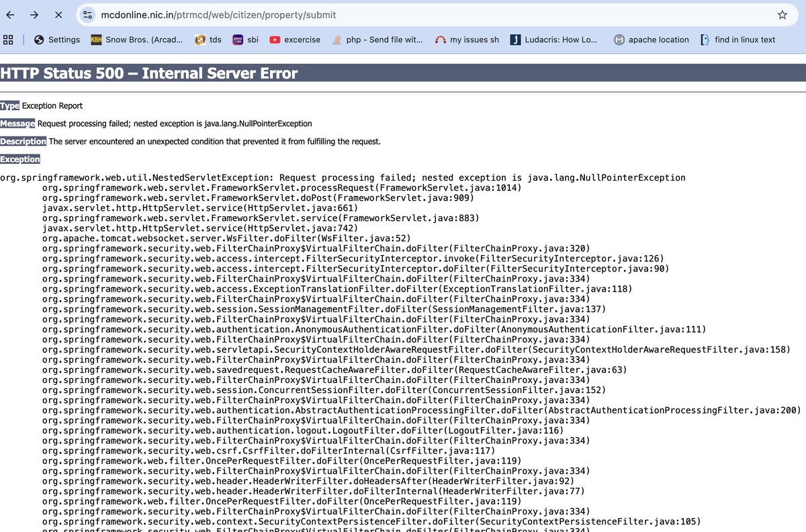
Task: Click the SecurityContextHolderAwareRequestFilter stack line
Action: click(416, 349)
